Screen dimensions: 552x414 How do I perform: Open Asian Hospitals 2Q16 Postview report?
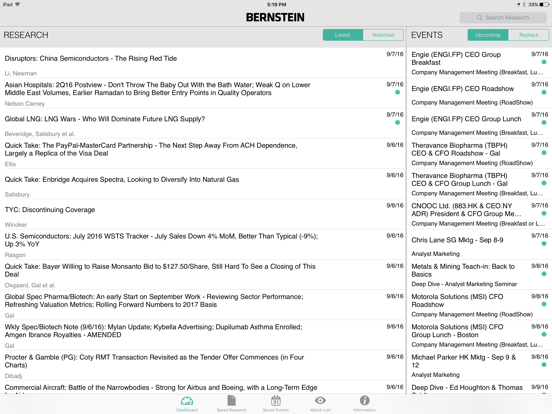tap(202, 93)
